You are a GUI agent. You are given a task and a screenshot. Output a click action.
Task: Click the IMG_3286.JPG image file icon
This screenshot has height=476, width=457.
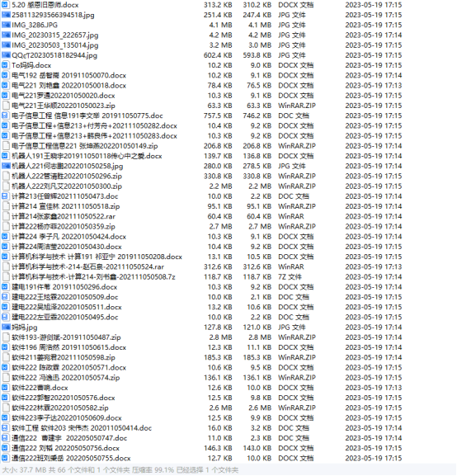(x=6, y=25)
